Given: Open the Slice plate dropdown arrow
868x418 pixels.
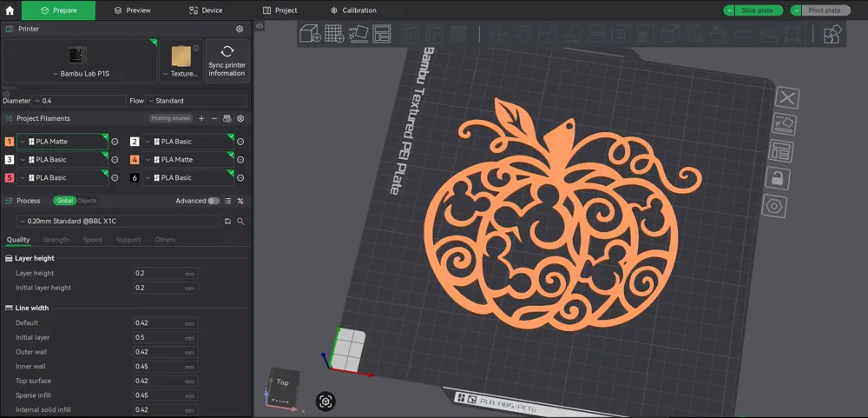Looking at the screenshot, I should pyautogui.click(x=730, y=10).
